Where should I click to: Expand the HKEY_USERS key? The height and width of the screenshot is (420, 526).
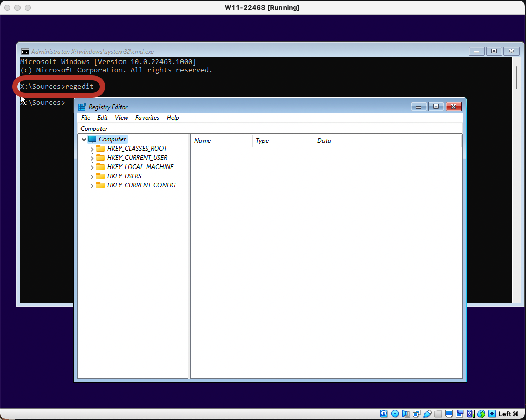[92, 176]
